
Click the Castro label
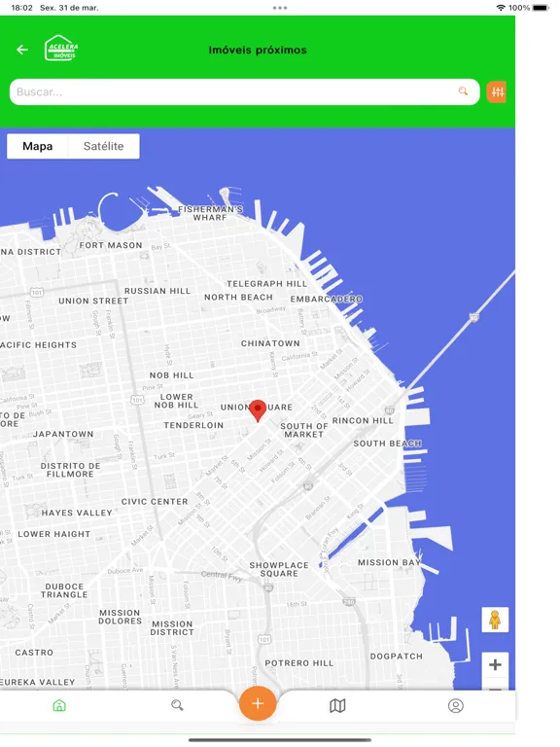pyautogui.click(x=34, y=653)
